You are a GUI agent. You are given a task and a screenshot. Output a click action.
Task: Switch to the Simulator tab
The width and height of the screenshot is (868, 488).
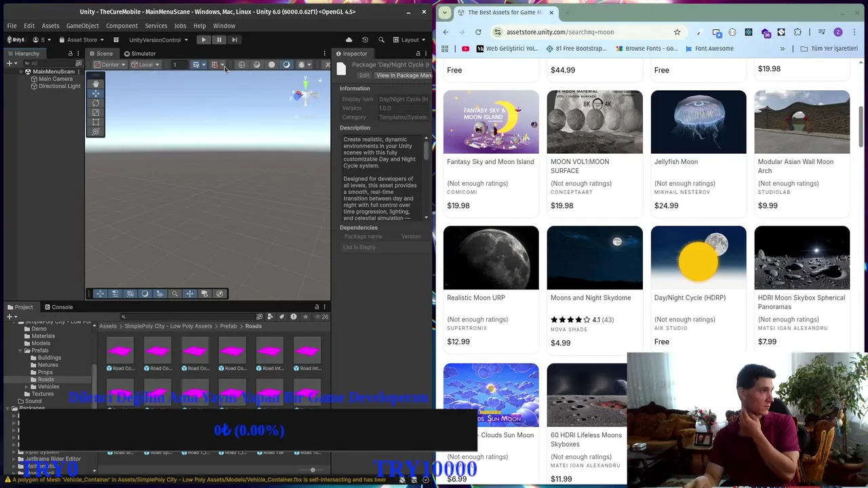point(139,54)
